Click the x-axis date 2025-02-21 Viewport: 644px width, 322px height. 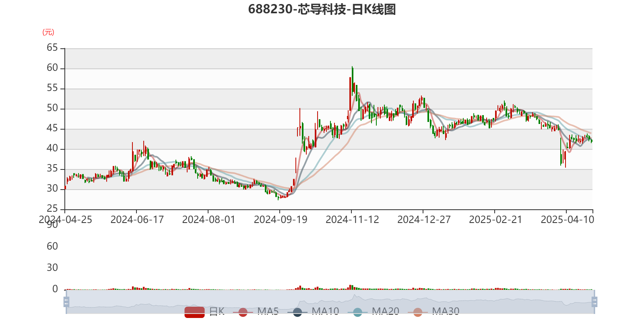(495, 220)
